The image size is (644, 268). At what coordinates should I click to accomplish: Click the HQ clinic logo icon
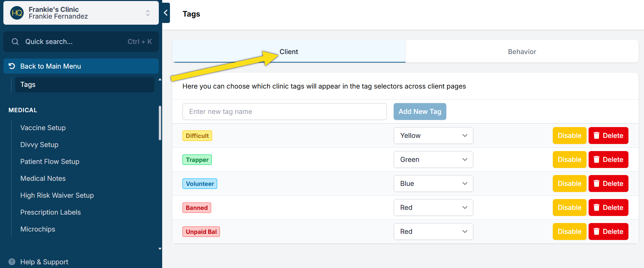17,13
